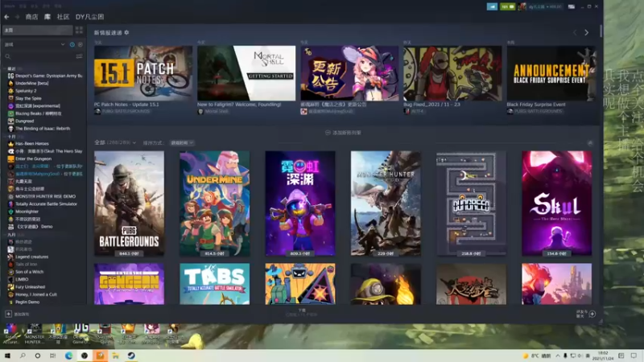Image resolution: width=644 pixels, height=362 pixels.
Task: Open the 15.1 Patch Notes news card
Action: point(143,73)
